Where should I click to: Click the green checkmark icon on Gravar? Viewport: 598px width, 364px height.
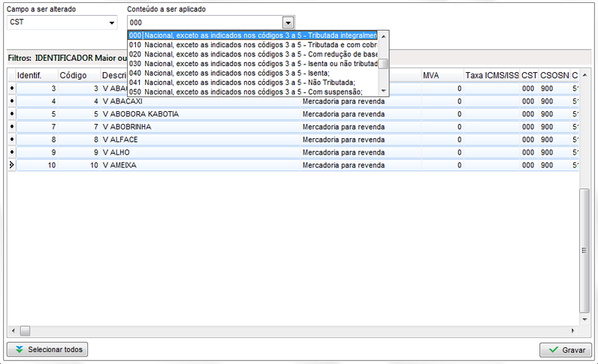pyautogui.click(x=554, y=350)
